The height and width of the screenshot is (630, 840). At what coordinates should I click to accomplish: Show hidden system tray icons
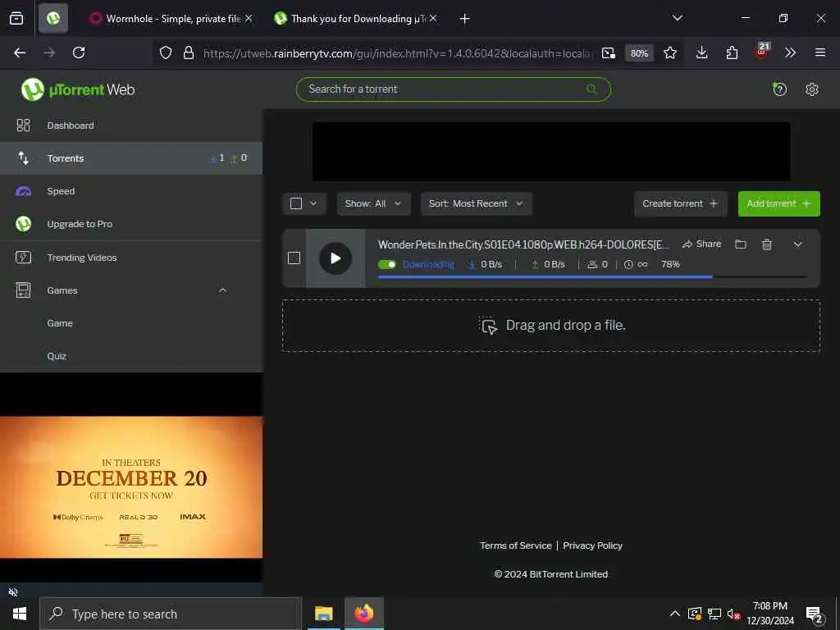pos(675,614)
